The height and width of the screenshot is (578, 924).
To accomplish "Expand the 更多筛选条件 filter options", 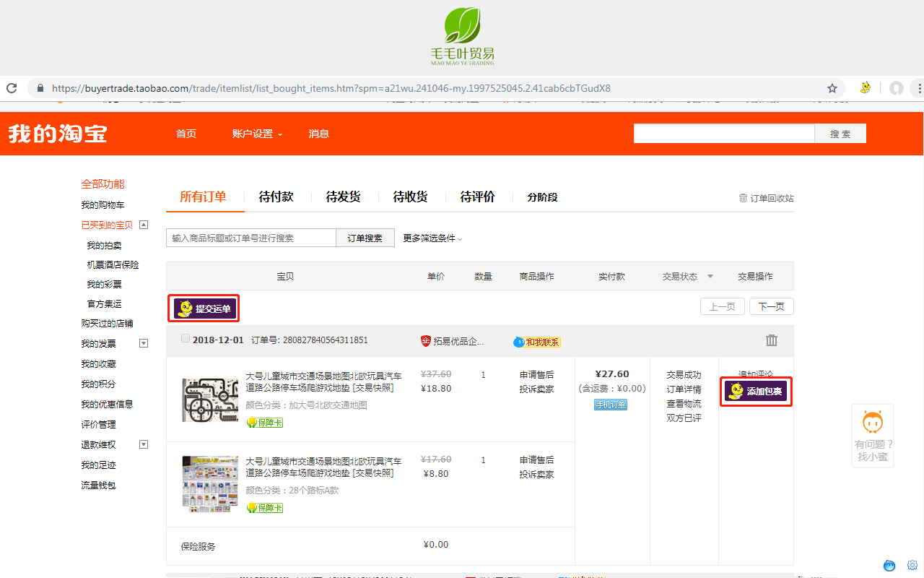I will (429, 237).
